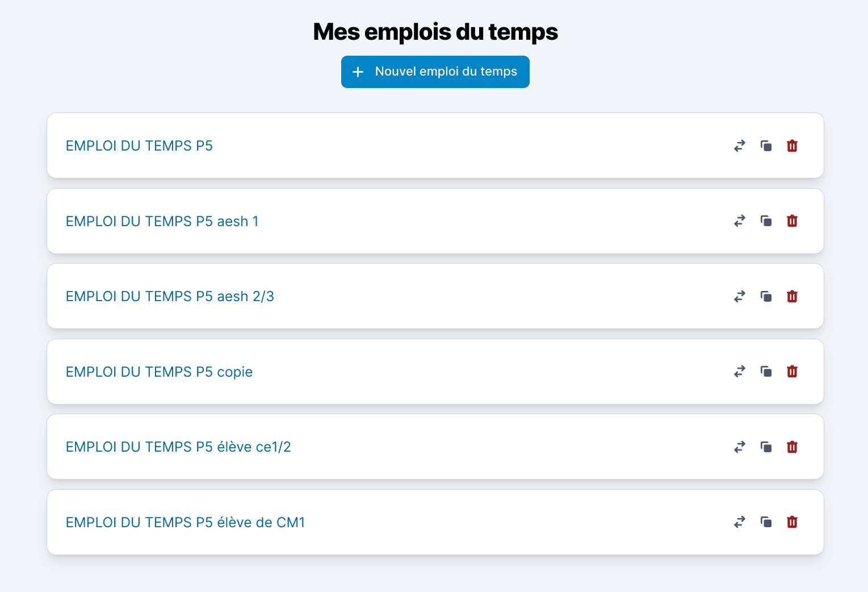This screenshot has height=592, width=868.
Task: Duplicate the P5 élève ce1/2 schedule
Action: [x=766, y=447]
